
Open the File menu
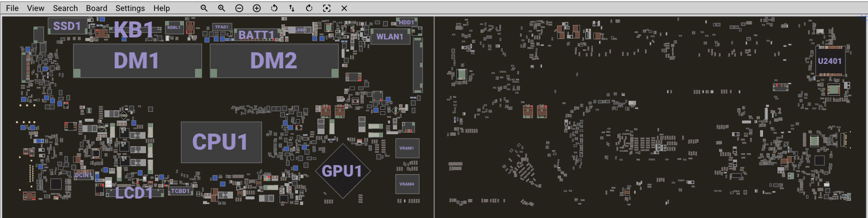[x=12, y=8]
